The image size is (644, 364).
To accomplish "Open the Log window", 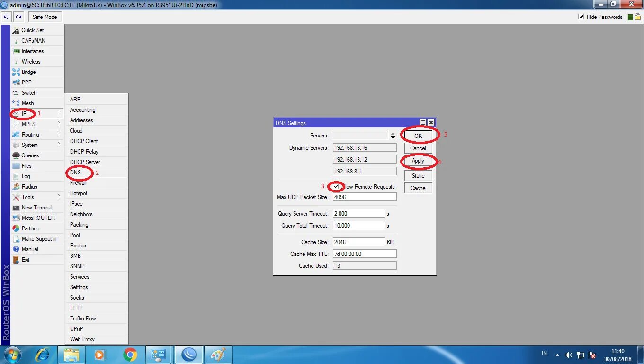I will pos(37,176).
